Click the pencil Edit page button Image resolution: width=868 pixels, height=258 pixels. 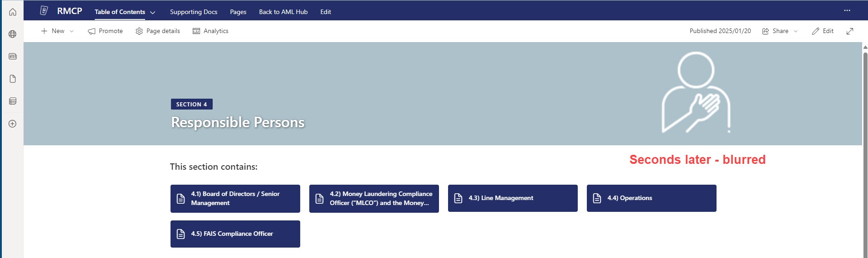point(823,31)
